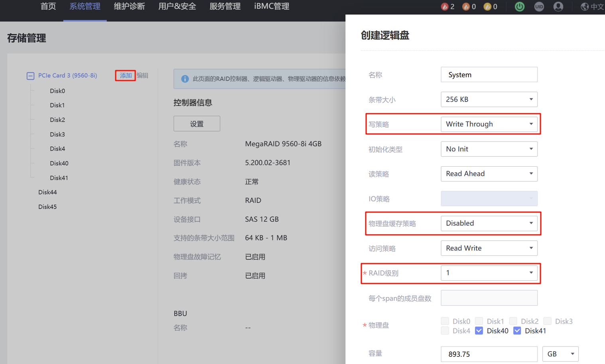The image size is (605, 364).
Task: Click the critical alarm icon showing 2
Action: 445,6
